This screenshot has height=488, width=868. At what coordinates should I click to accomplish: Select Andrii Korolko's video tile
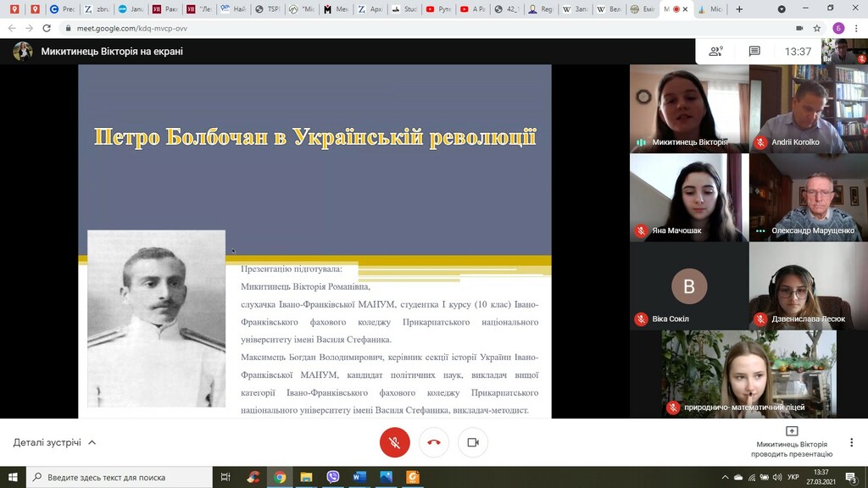click(x=809, y=108)
